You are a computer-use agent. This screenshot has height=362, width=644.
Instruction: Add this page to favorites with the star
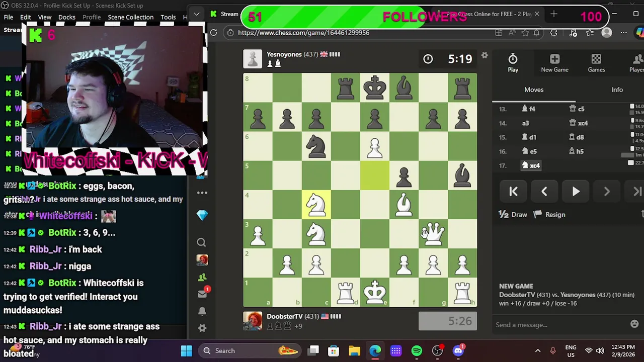click(525, 33)
